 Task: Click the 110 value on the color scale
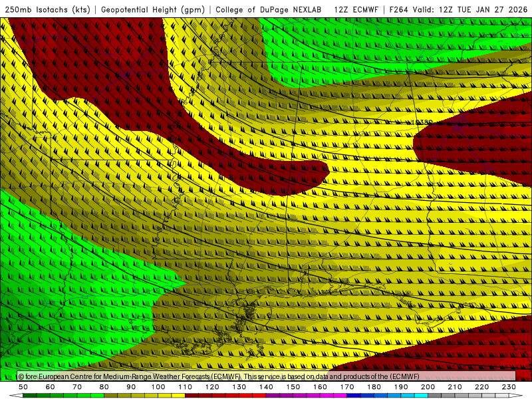click(185, 387)
